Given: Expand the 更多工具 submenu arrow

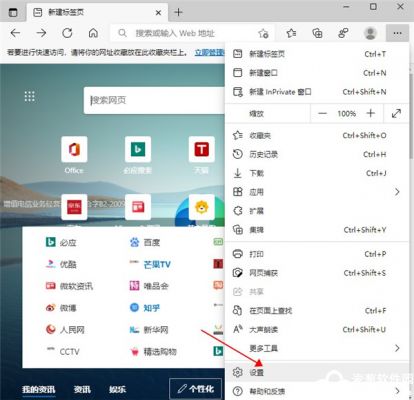Looking at the screenshot, I should pyautogui.click(x=397, y=348).
